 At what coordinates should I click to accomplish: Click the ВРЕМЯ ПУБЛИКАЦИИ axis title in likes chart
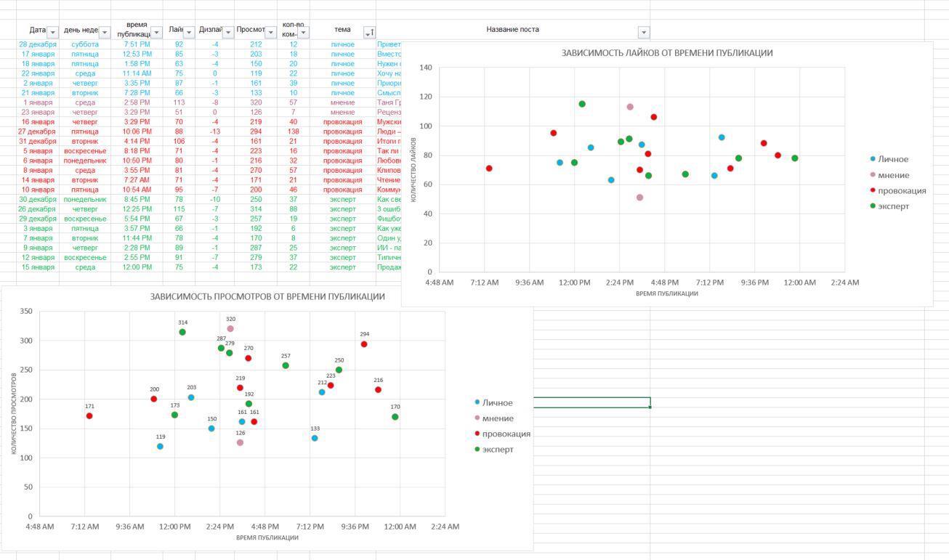point(666,293)
